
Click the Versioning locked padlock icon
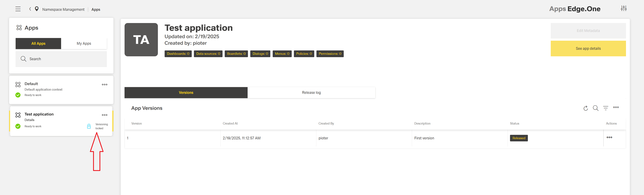click(89, 126)
